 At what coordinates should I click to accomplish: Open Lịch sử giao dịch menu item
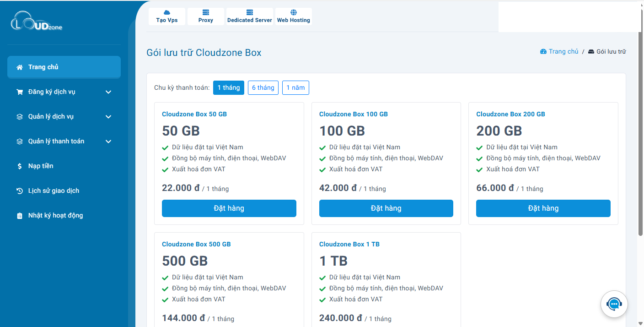[x=64, y=191]
